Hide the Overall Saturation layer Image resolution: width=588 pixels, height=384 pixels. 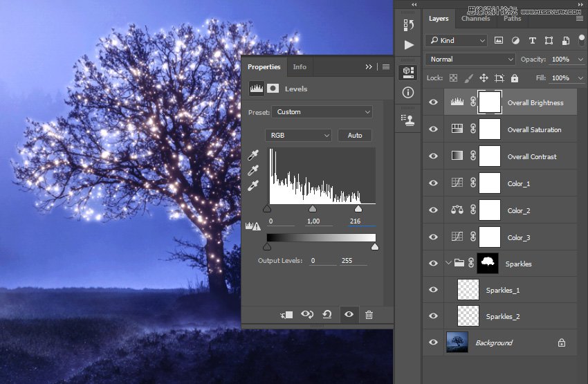pos(433,129)
